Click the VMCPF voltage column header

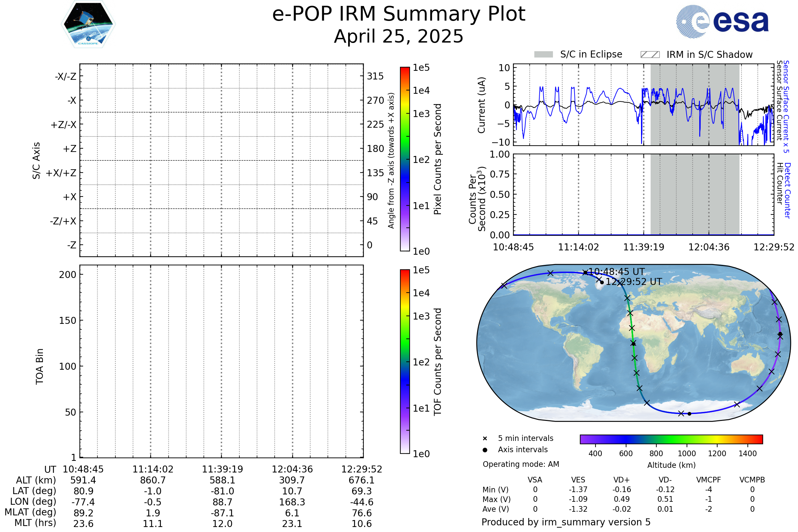click(x=709, y=480)
